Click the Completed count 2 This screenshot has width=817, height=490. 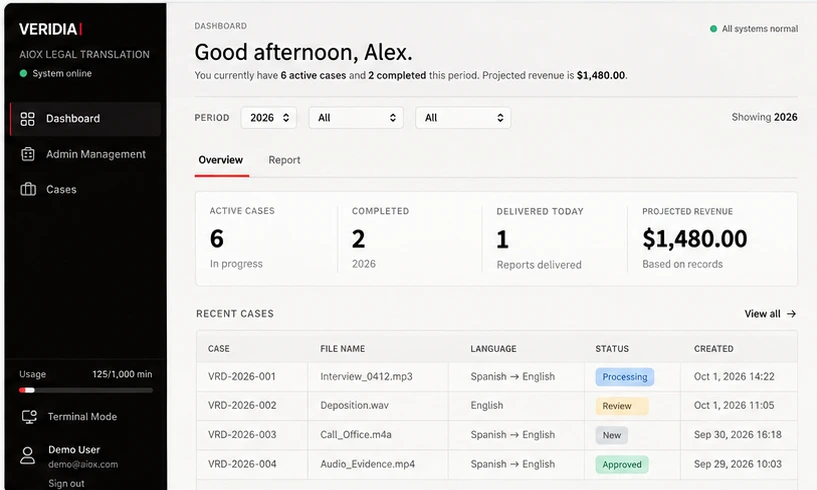[358, 239]
